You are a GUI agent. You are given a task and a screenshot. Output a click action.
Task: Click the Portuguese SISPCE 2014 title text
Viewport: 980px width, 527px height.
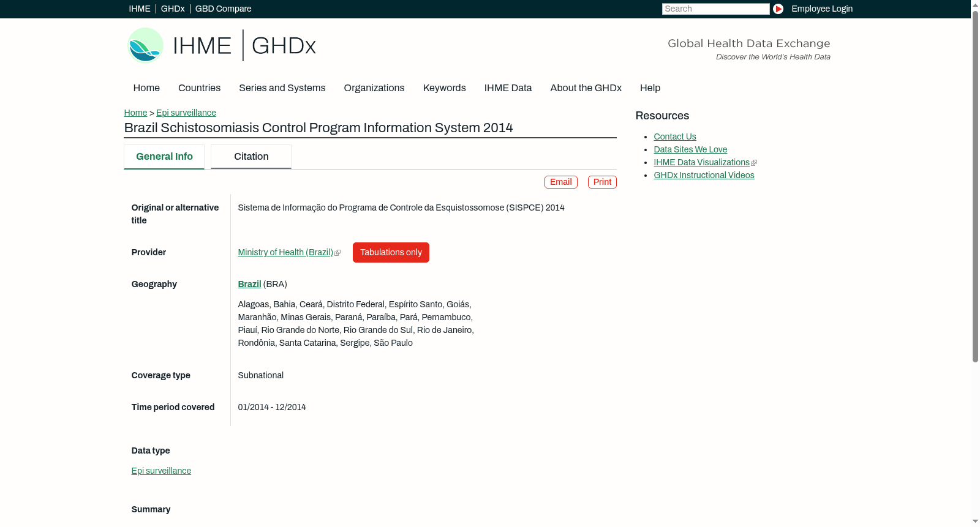point(401,207)
